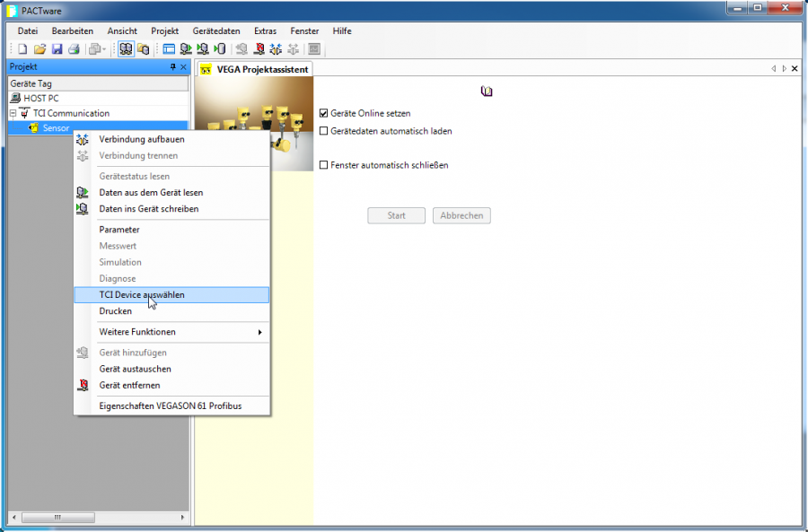Click the save project disk icon
Screen dimensions: 808x532
coord(57,48)
